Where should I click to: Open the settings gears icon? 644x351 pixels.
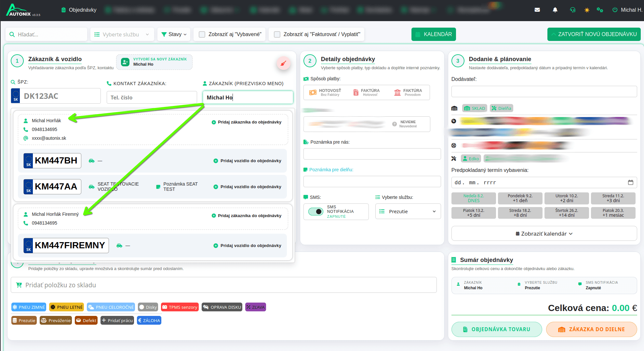tap(600, 10)
